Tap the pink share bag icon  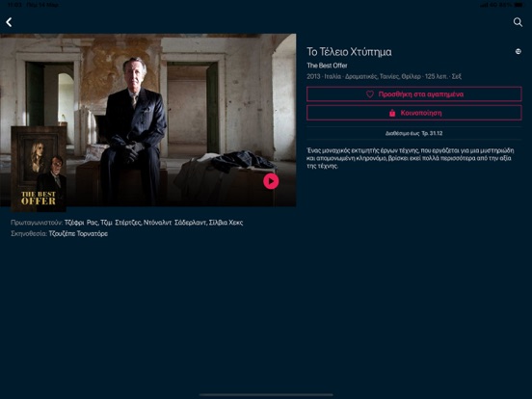(392, 113)
